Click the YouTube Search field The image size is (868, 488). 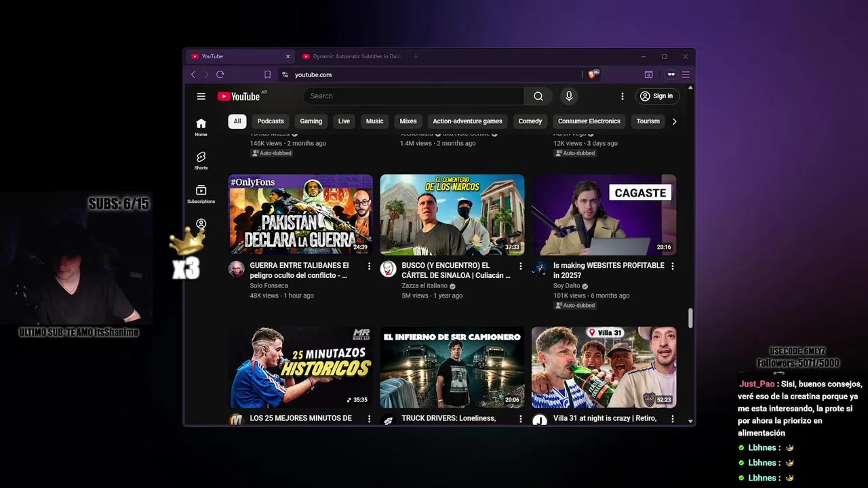click(414, 96)
